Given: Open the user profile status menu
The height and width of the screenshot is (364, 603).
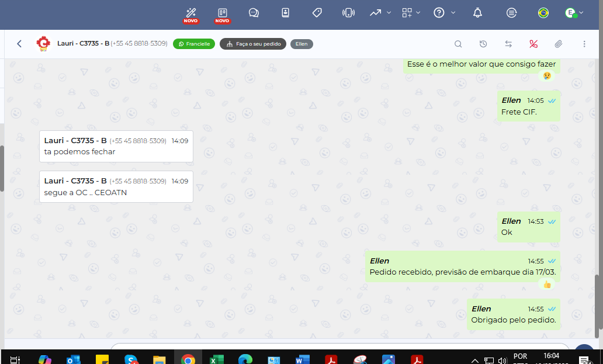Looking at the screenshot, I should (x=571, y=12).
